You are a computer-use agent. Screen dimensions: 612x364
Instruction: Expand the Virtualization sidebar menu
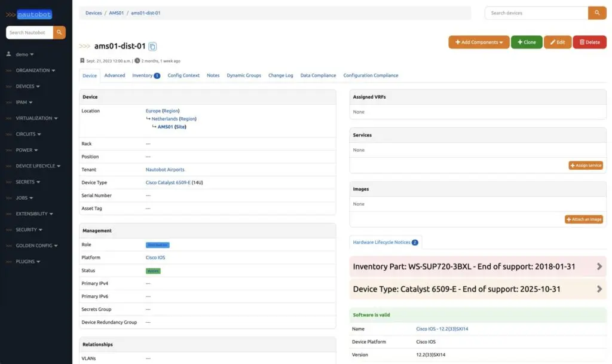coord(36,118)
